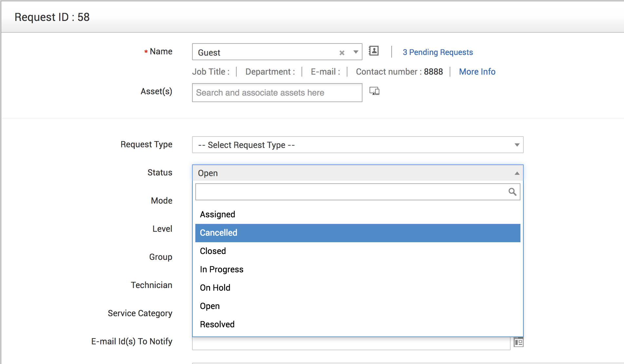
Task: Open requester details contact card icon
Action: click(x=374, y=51)
